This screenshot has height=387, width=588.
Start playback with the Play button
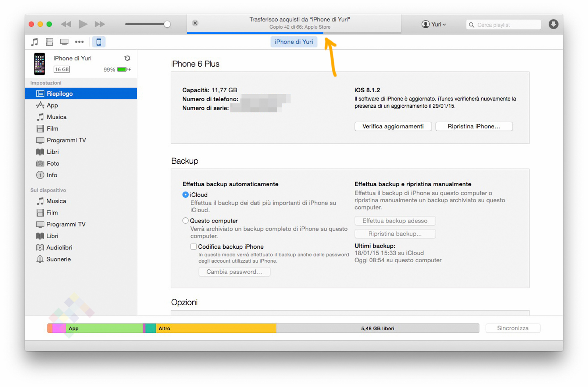(x=83, y=24)
